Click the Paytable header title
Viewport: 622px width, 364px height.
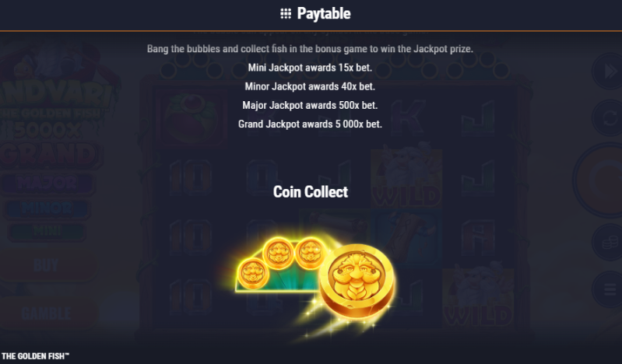[324, 14]
